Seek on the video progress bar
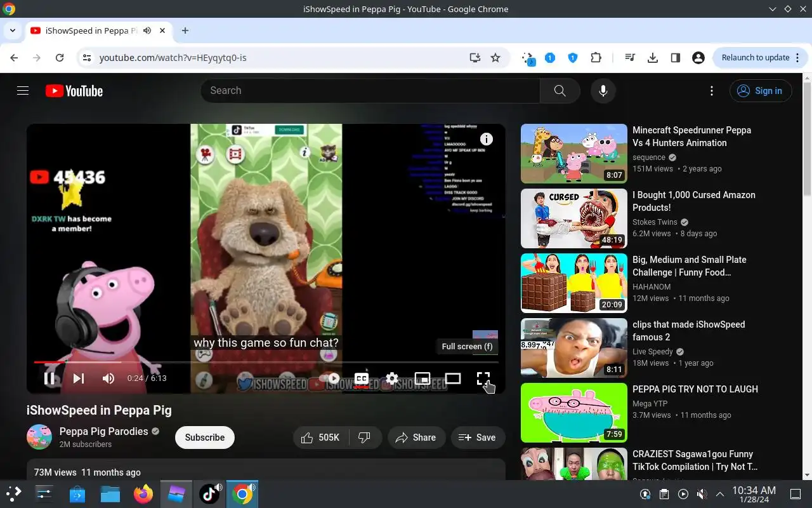Screen dimensions: 812x508 click(266, 362)
